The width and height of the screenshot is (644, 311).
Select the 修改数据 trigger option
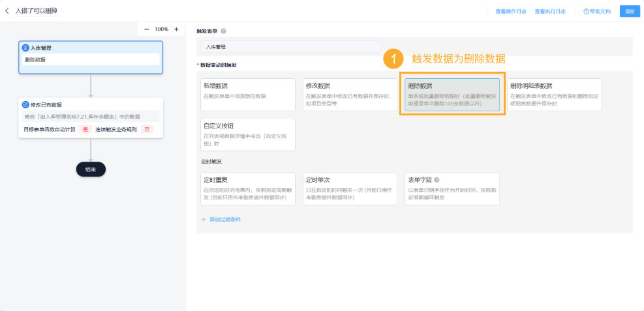[x=350, y=95]
